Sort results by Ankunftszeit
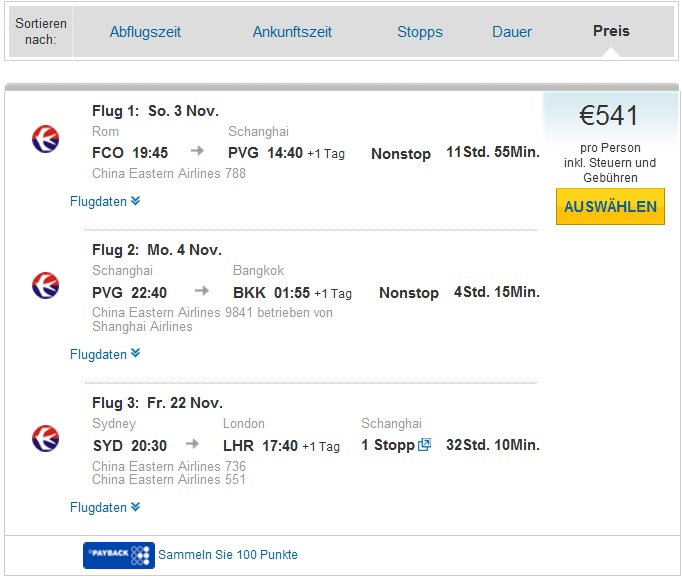This screenshot has height=583, width=682. click(292, 32)
